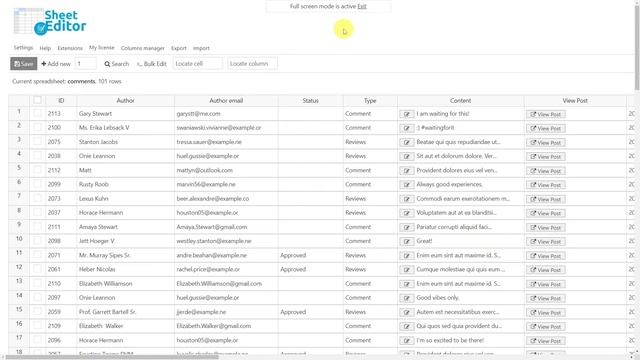Check the row checkbox for ID 2099

point(38,184)
